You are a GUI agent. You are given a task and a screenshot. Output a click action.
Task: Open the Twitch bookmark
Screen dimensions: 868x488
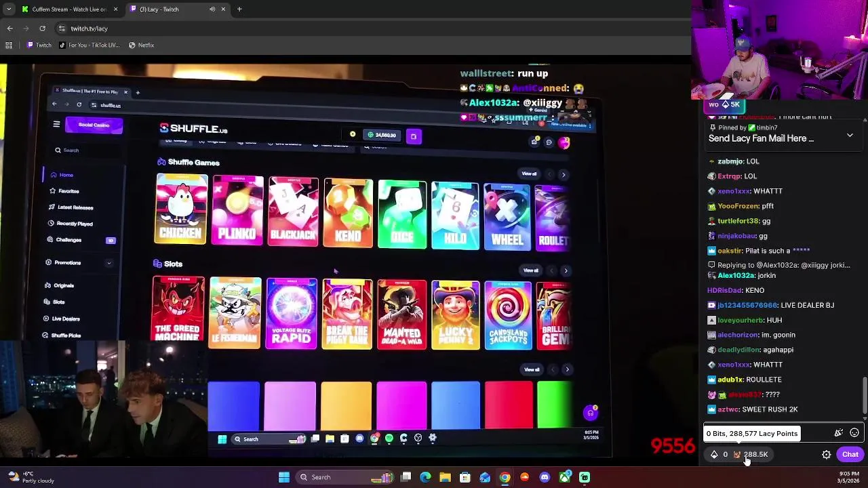39,45
